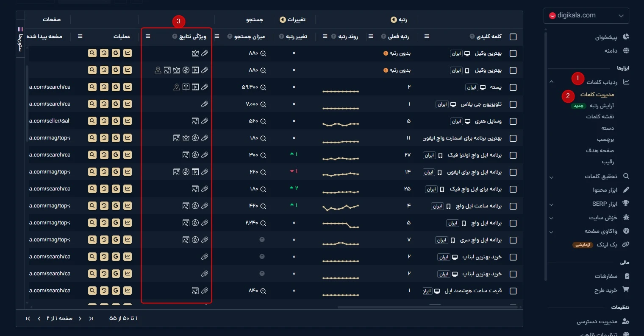
Task: Check the برنامه برای اپل واچ فیک row
Action: click(x=513, y=189)
